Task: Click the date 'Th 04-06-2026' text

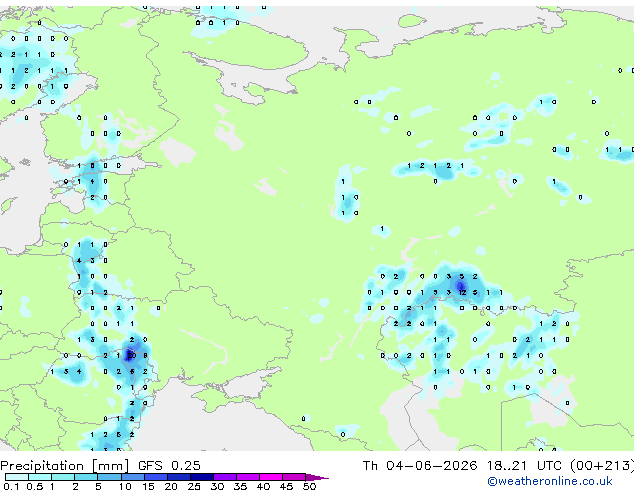Action: coord(420,466)
